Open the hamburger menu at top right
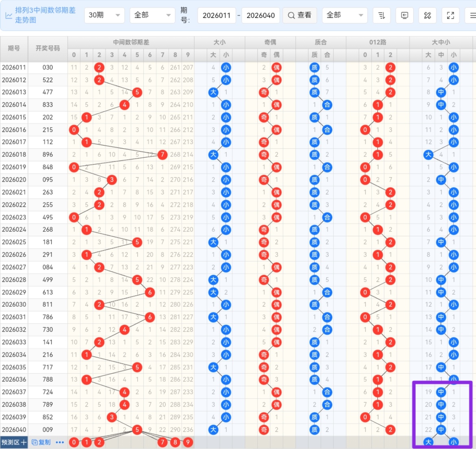The width and height of the screenshot is (476, 449). (x=472, y=15)
